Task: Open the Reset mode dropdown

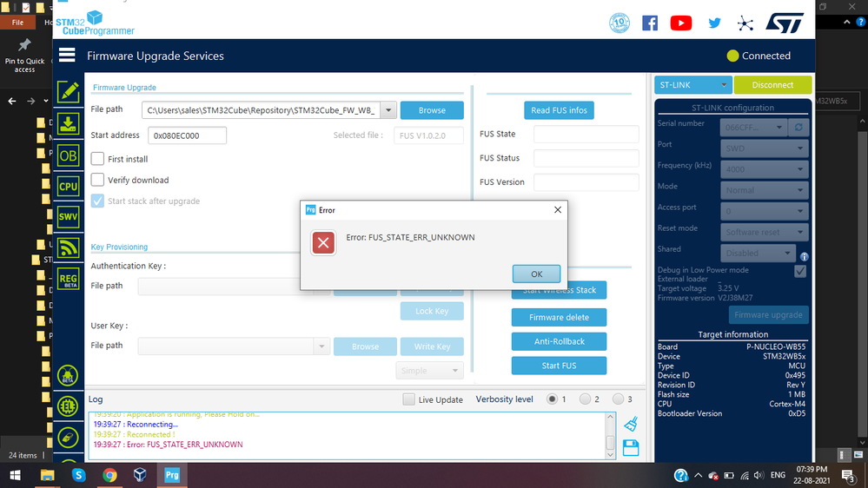Action: (764, 232)
